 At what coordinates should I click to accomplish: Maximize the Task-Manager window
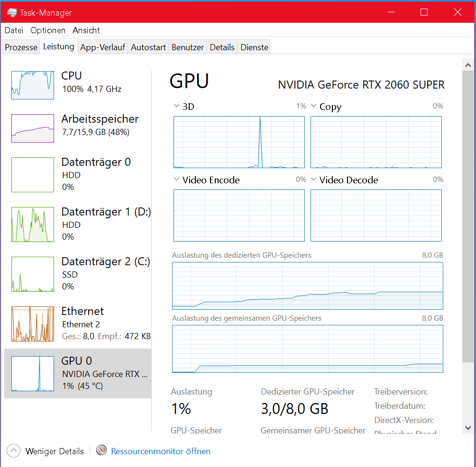[424, 12]
